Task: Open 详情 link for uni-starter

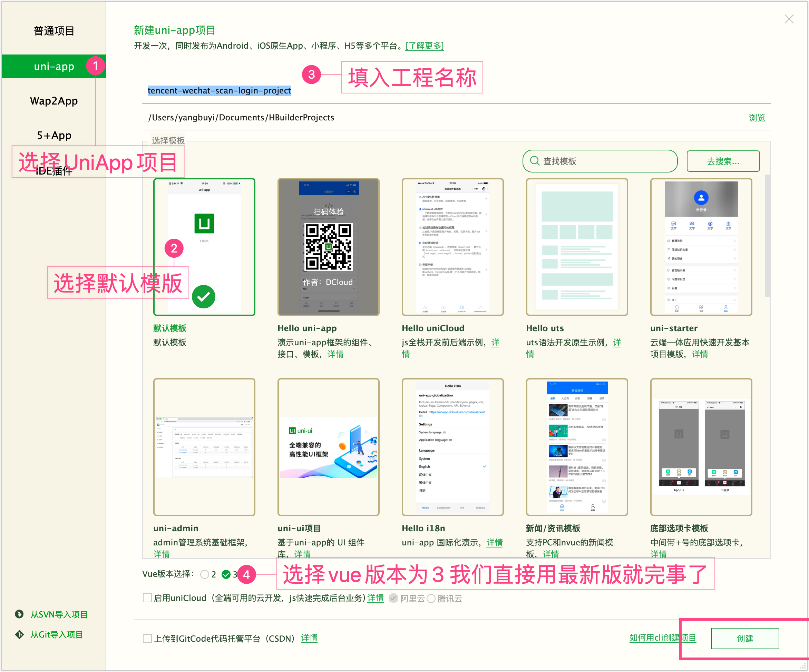Action: [700, 354]
